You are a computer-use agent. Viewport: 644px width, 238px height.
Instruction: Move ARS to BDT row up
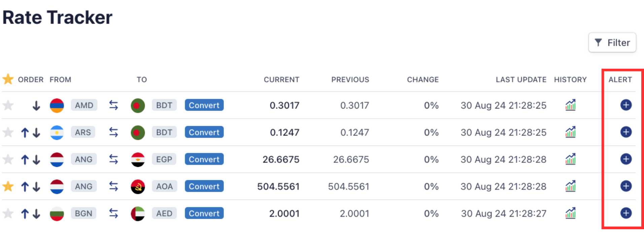pos(25,132)
